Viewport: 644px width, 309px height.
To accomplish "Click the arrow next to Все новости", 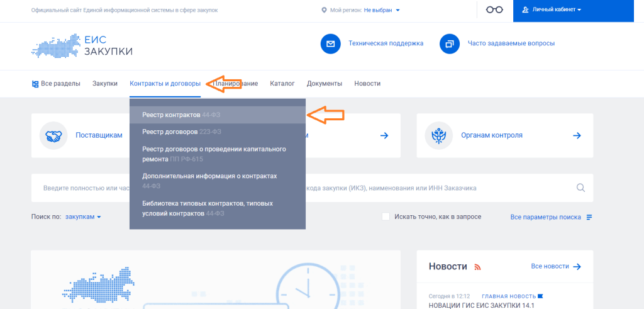I will coord(577,267).
